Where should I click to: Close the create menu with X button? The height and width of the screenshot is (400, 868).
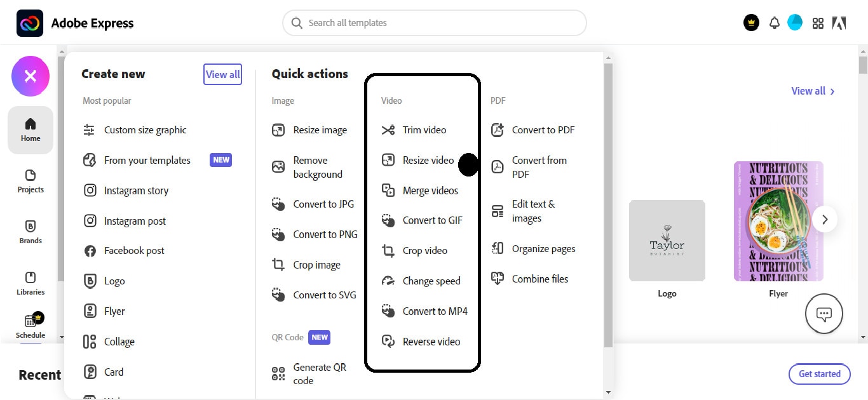pos(31,76)
